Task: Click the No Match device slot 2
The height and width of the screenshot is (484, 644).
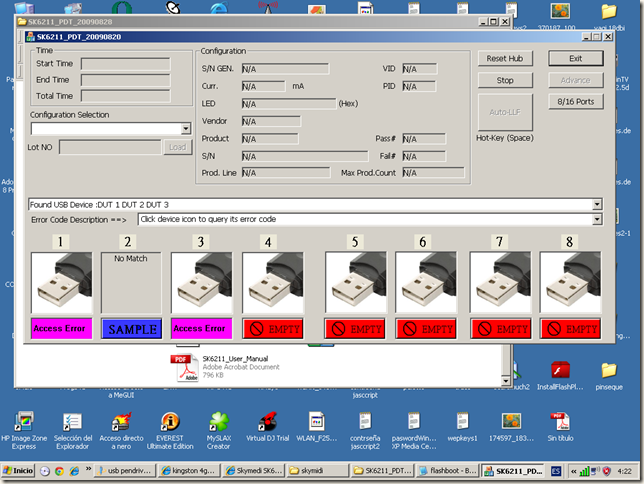Action: (131, 283)
